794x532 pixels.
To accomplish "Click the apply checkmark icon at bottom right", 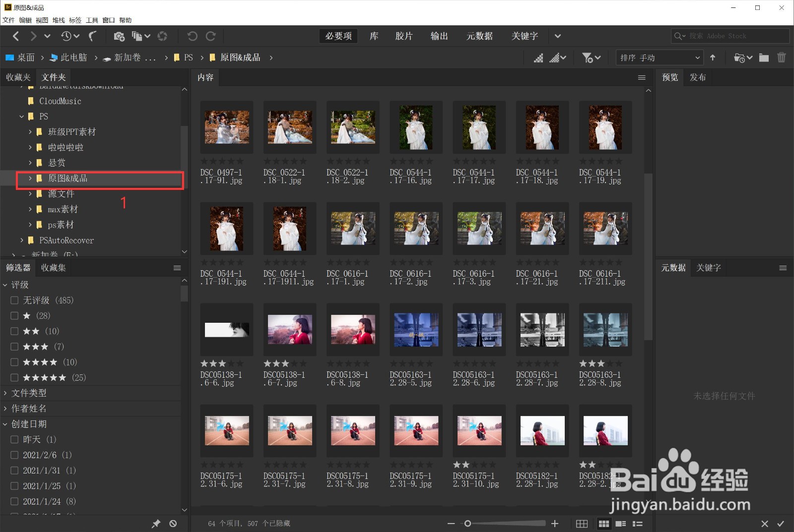I will point(781,524).
